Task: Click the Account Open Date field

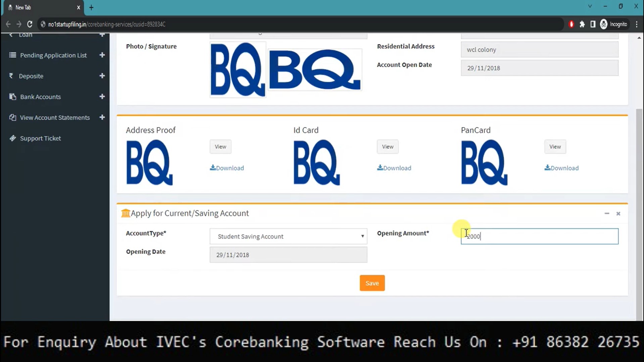Action: pyautogui.click(x=539, y=68)
